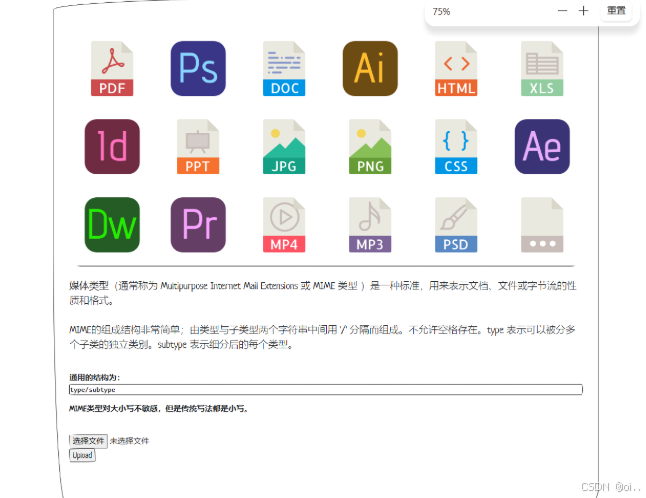Select the After Effects Ae icon
This screenshot has width=646, height=498.
click(542, 147)
